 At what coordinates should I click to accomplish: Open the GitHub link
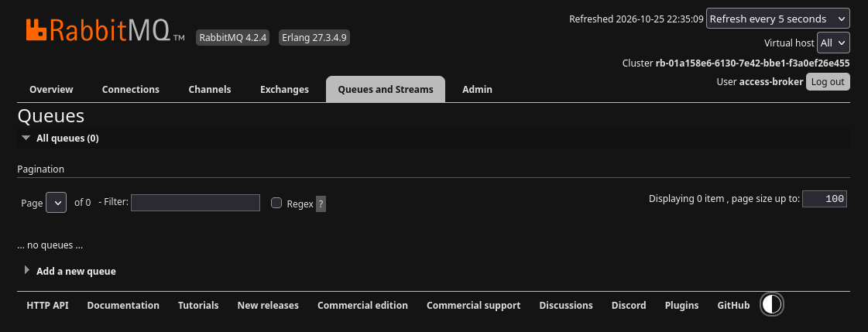pyautogui.click(x=733, y=306)
